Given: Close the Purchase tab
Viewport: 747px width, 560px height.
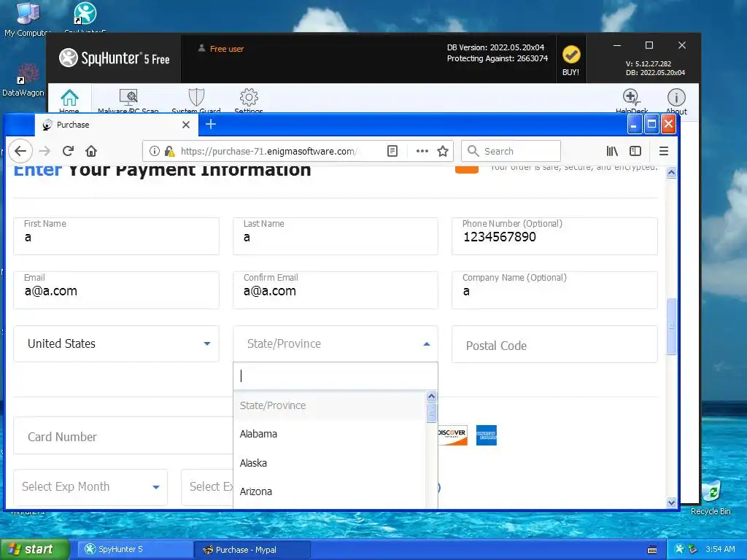Looking at the screenshot, I should tap(186, 125).
